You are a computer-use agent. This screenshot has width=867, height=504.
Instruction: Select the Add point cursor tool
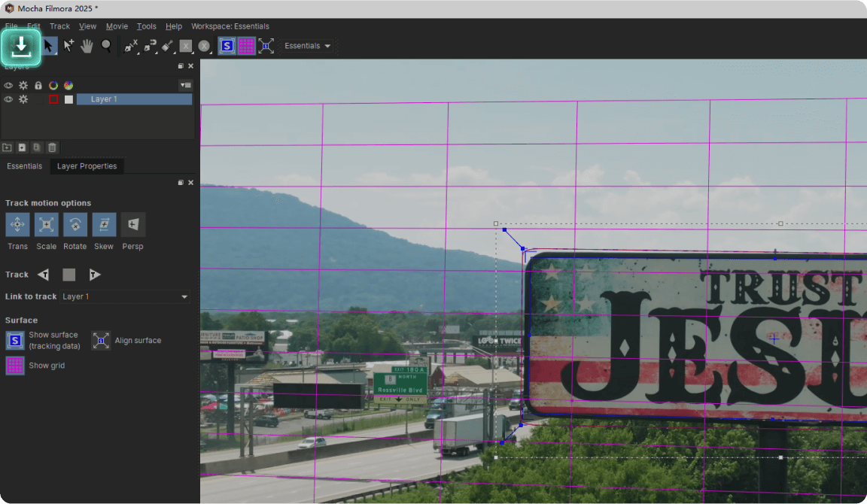[x=68, y=46]
